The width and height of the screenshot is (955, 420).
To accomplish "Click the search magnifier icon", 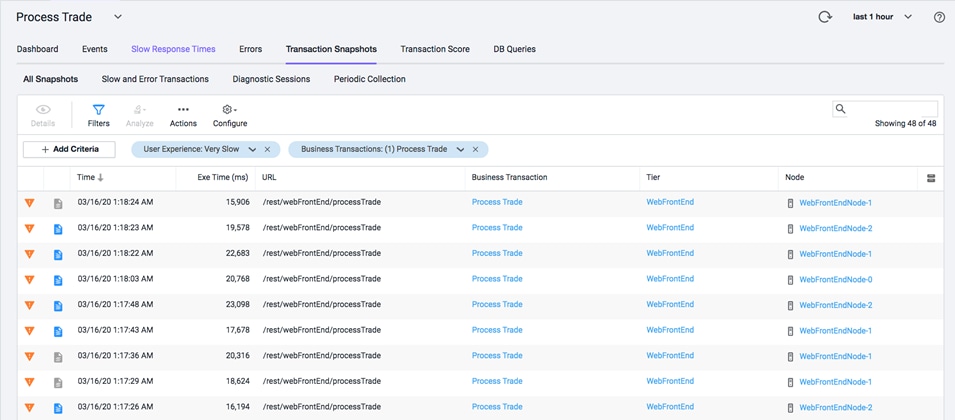I will pyautogui.click(x=840, y=109).
